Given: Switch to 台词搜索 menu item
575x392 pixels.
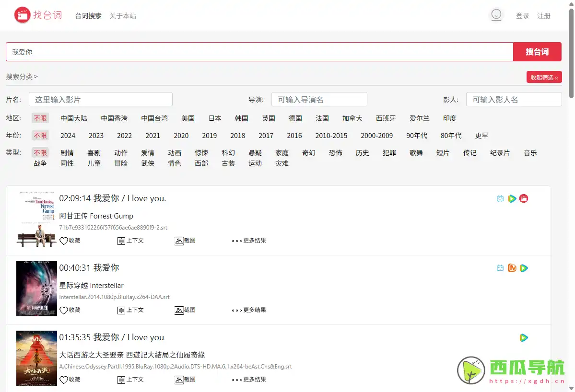Looking at the screenshot, I should [87, 15].
